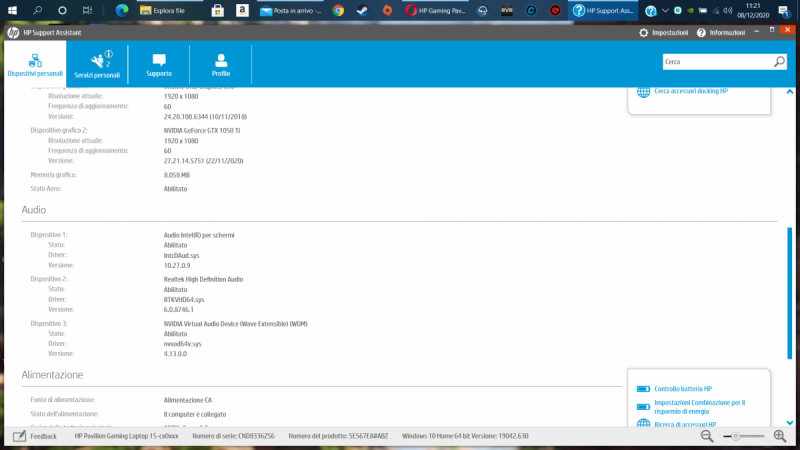Open Task View in the taskbar
This screenshot has width=800, height=450.
pyautogui.click(x=87, y=10)
